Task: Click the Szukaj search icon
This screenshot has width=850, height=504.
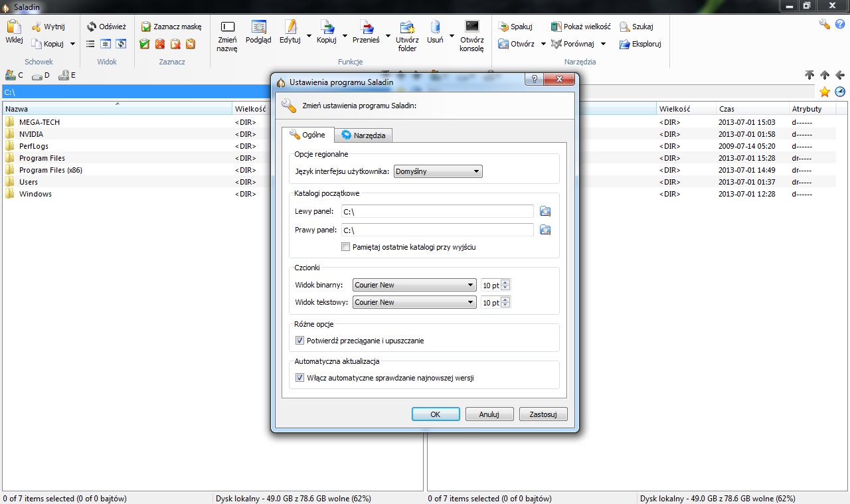Action: pos(625,27)
